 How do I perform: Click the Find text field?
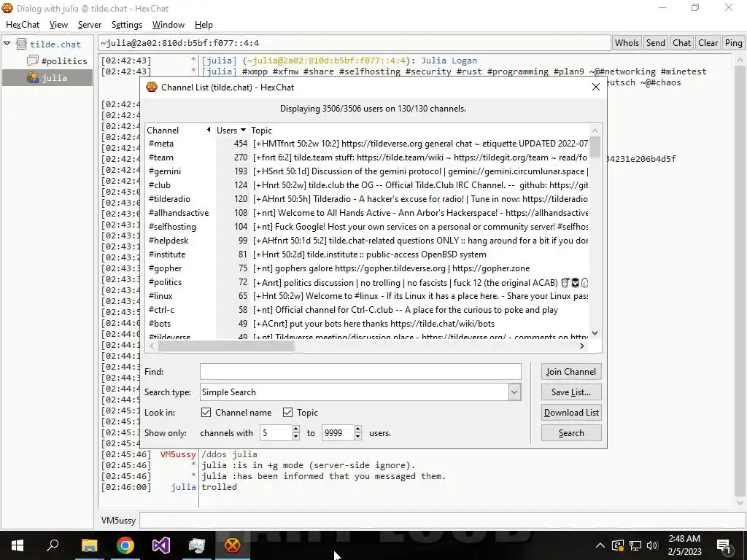click(x=360, y=371)
